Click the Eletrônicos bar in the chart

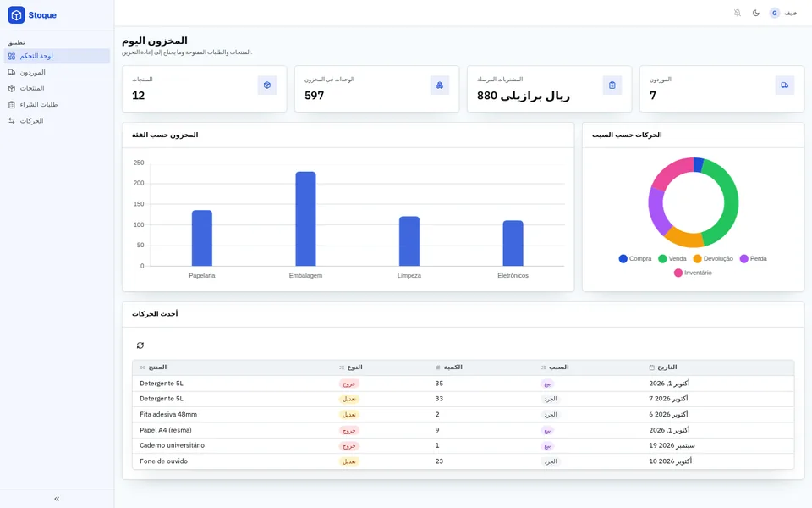point(513,243)
